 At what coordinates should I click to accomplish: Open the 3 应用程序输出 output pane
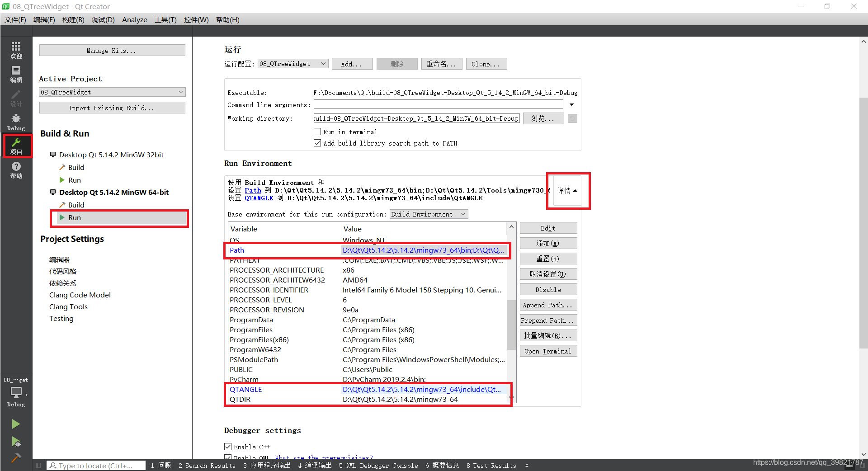267,466
